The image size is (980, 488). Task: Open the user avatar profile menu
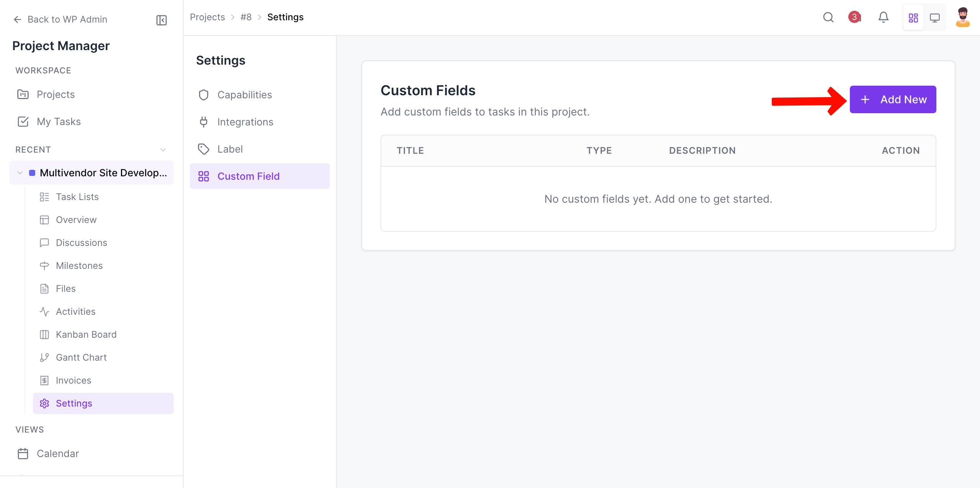[963, 17]
